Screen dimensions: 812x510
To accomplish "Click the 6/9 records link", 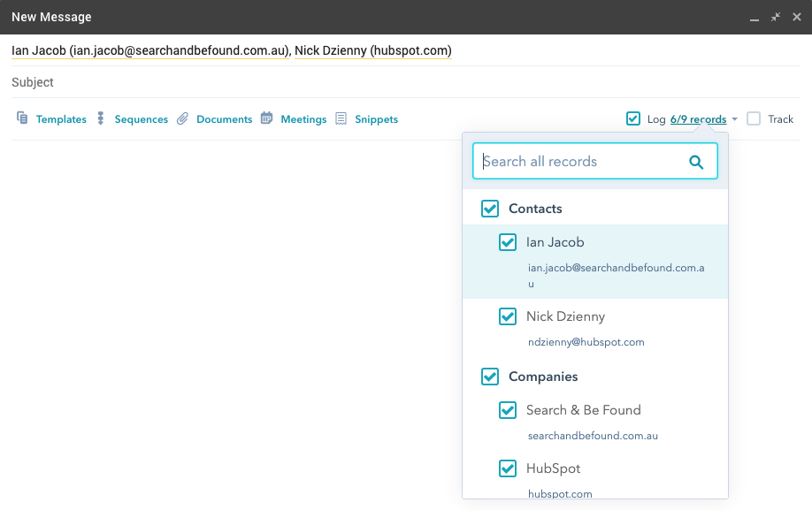I will tap(698, 119).
